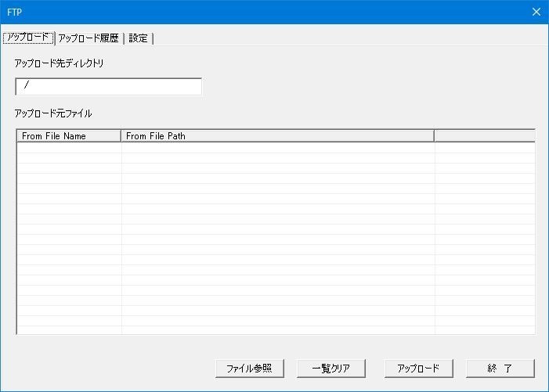Image resolution: width=549 pixels, height=392 pixels.
Task: Click the アップロード button at the bottom
Action: (x=418, y=369)
